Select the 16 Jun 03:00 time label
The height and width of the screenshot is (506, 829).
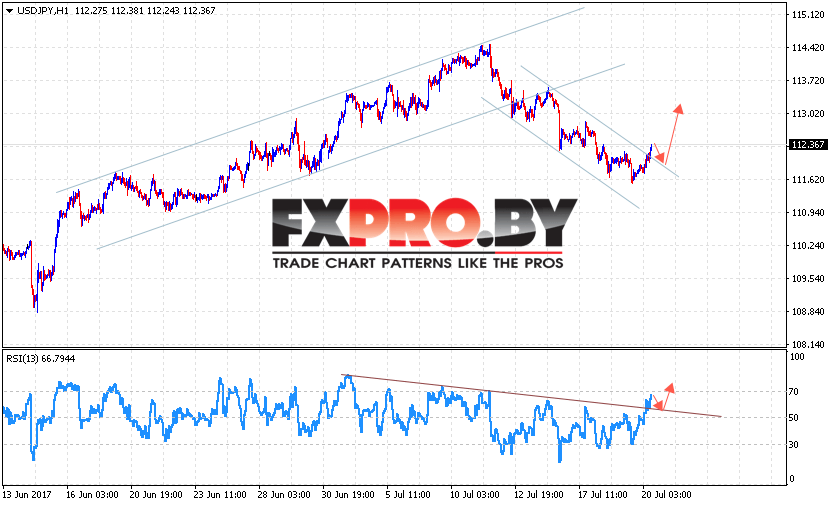point(92,494)
